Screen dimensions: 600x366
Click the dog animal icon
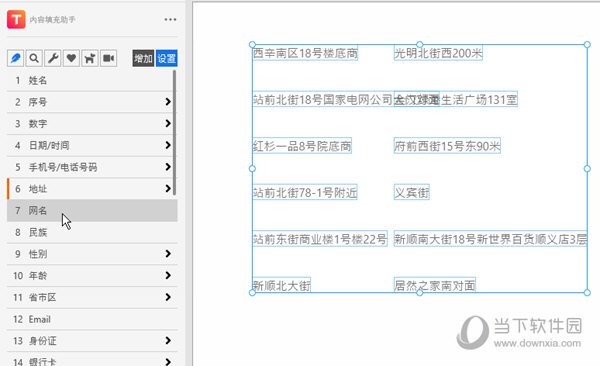click(90, 58)
